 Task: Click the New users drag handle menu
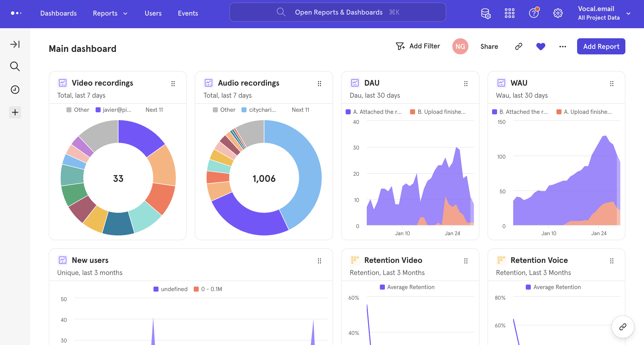[319, 261]
